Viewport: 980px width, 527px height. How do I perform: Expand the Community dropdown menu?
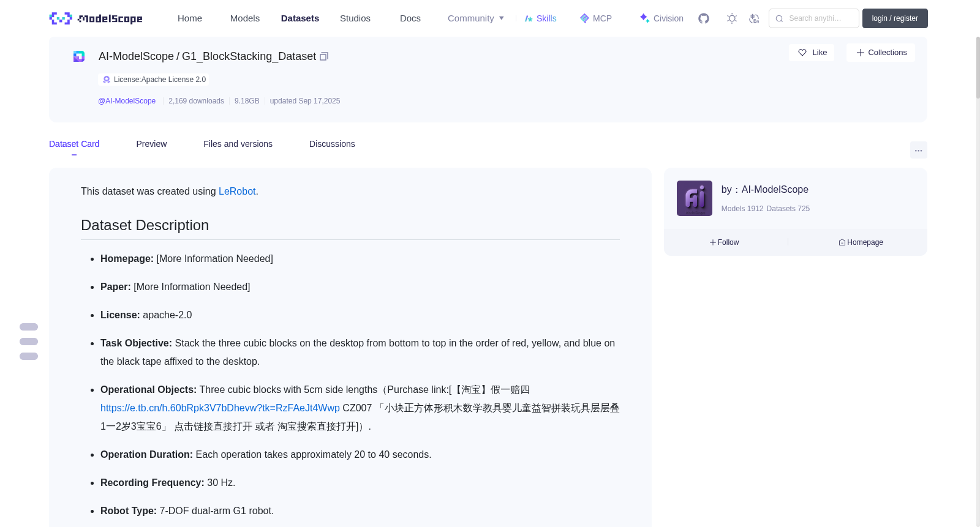click(476, 18)
